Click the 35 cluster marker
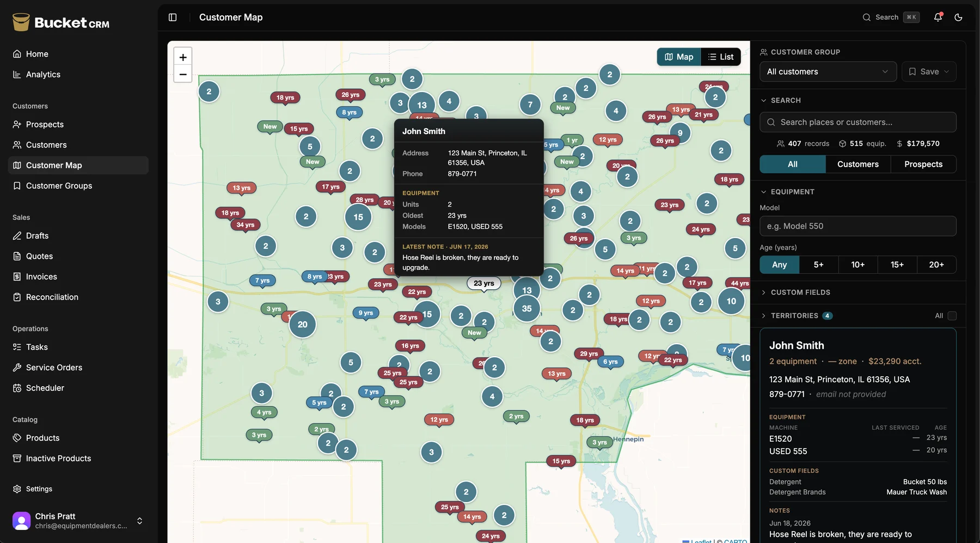The width and height of the screenshot is (980, 543). [526, 308]
